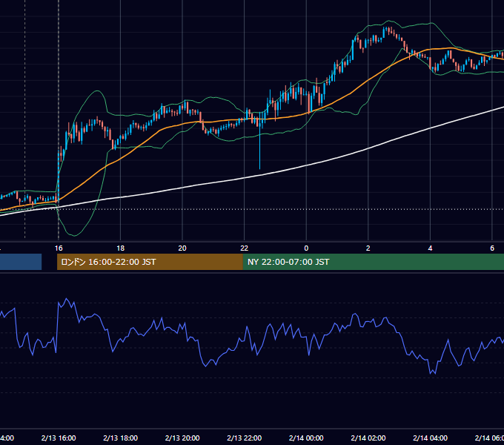Click the dotted horizontal price level line

252,209
